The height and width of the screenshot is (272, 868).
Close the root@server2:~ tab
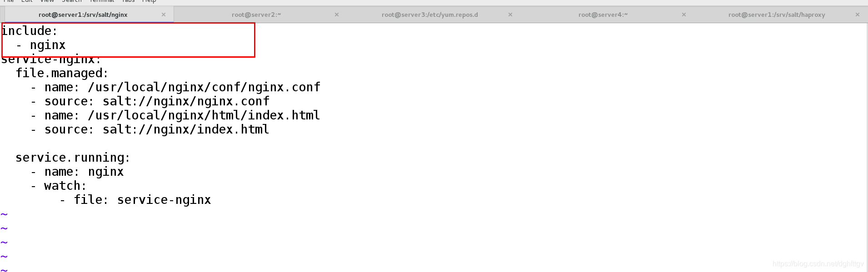tap(337, 15)
